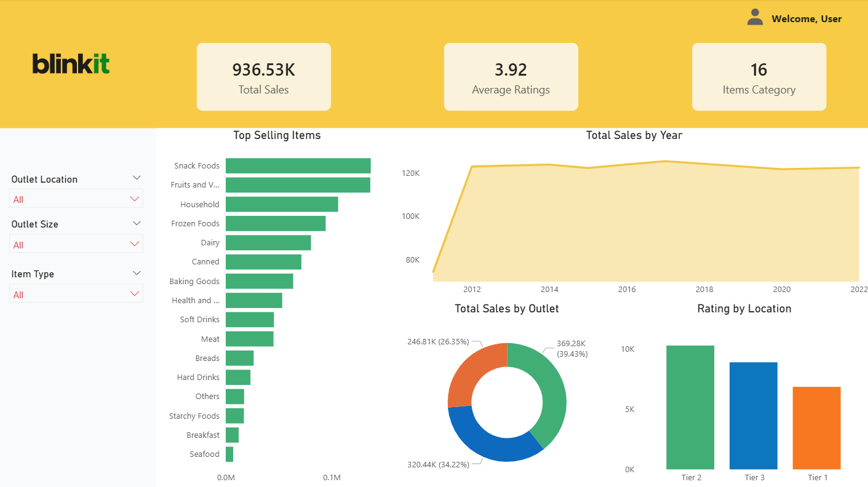The height and width of the screenshot is (487, 868).
Task: Click the user profile avatar icon
Action: tap(755, 17)
